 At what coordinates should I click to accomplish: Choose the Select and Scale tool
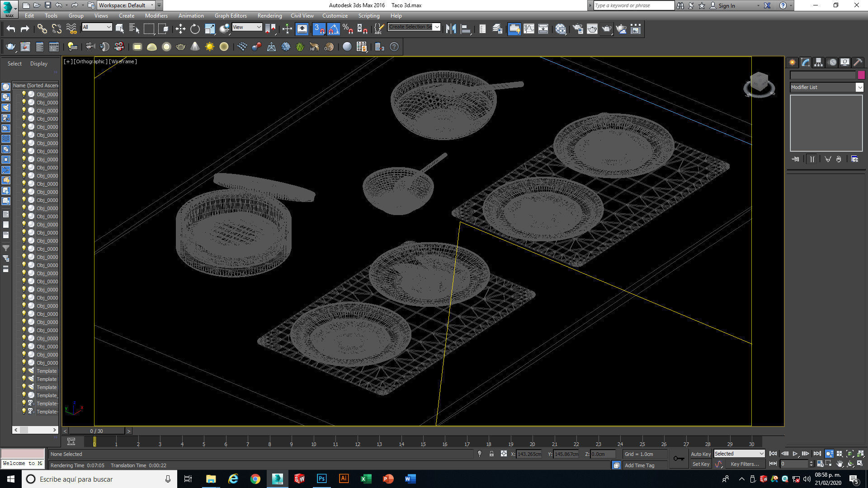[x=210, y=29]
